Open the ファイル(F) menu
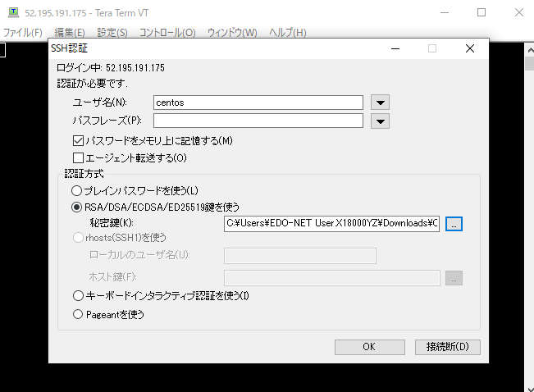The height and width of the screenshot is (392, 534). [x=23, y=33]
